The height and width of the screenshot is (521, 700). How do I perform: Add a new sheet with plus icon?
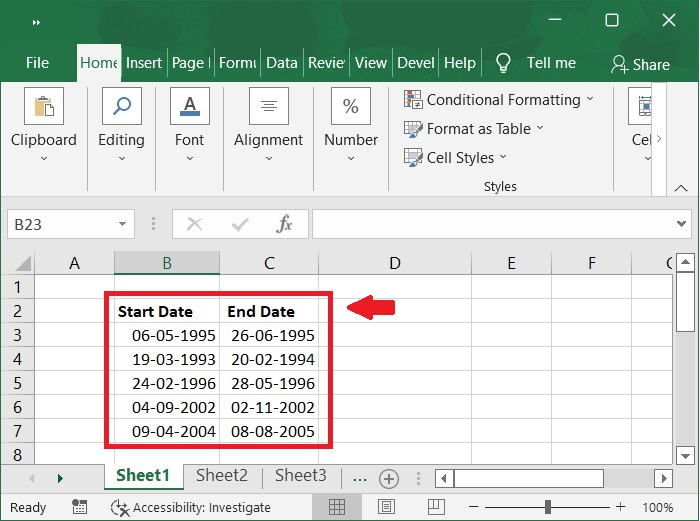pyautogui.click(x=389, y=478)
